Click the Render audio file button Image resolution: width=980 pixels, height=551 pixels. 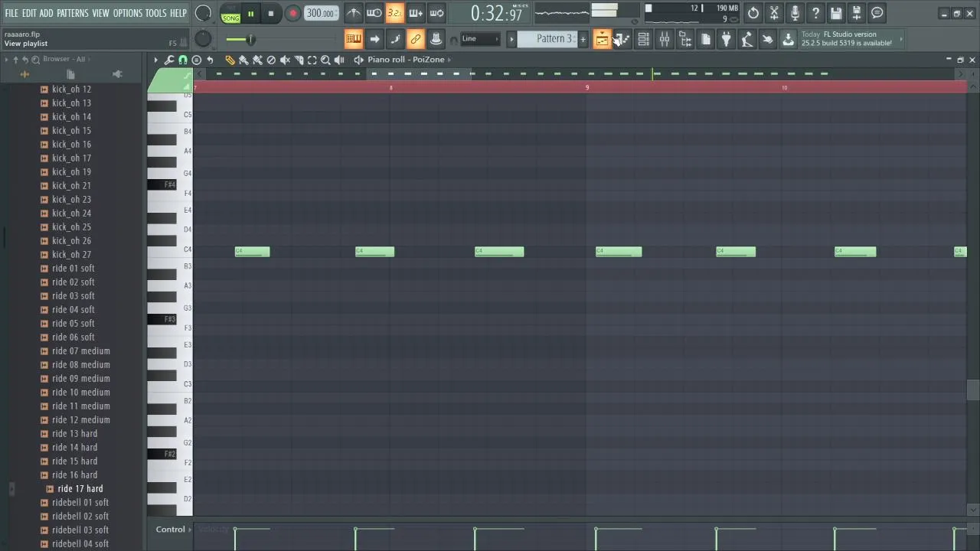pos(857,13)
